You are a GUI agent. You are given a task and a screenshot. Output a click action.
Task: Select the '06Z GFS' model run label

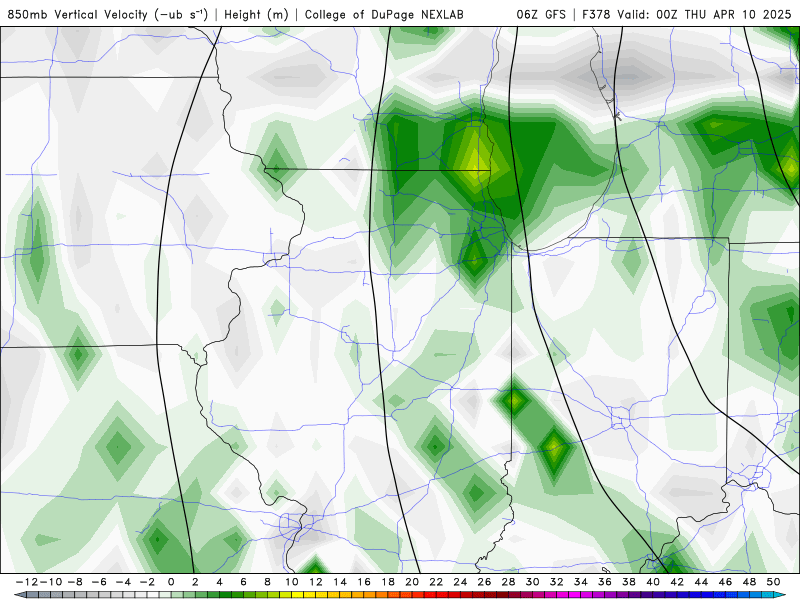click(x=541, y=14)
